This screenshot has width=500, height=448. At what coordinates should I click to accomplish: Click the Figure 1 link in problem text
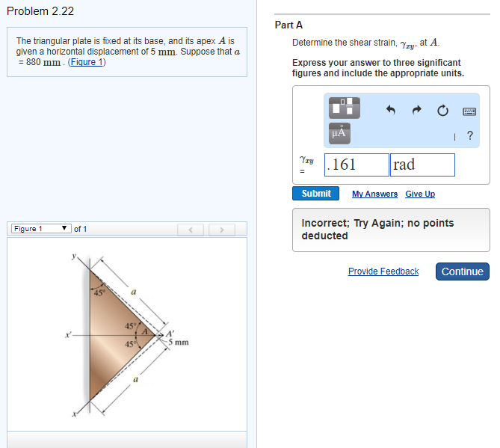click(87, 62)
